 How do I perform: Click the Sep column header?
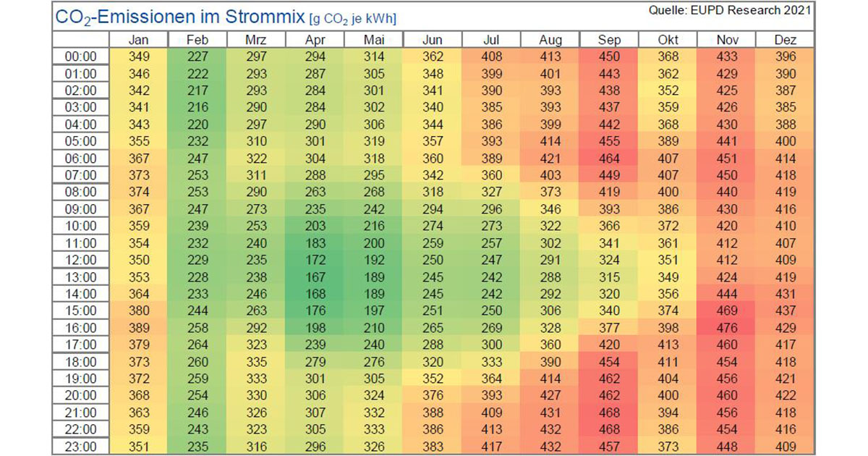[x=609, y=40]
